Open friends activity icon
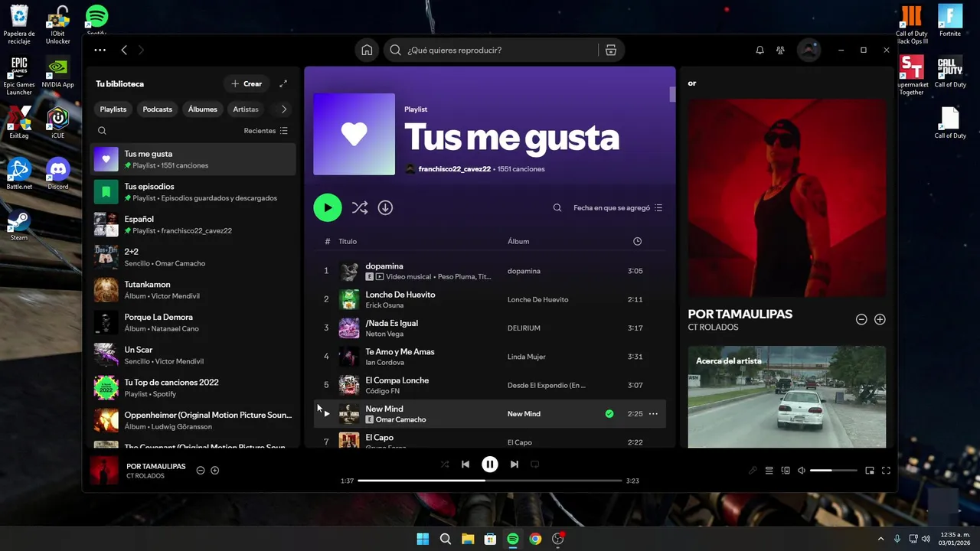This screenshot has width=980, height=551. pos(780,50)
